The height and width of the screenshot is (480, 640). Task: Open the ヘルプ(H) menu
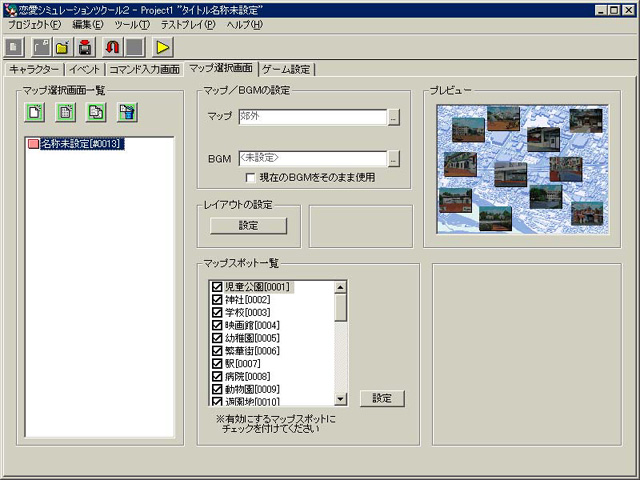point(244,25)
